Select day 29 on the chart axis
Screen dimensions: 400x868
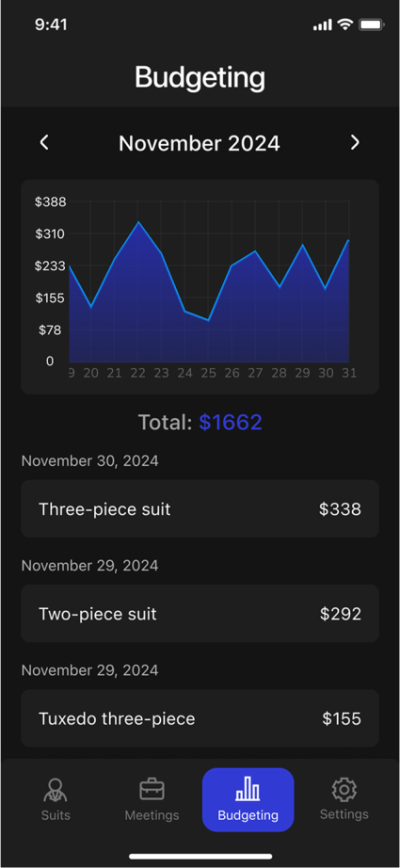302,373
